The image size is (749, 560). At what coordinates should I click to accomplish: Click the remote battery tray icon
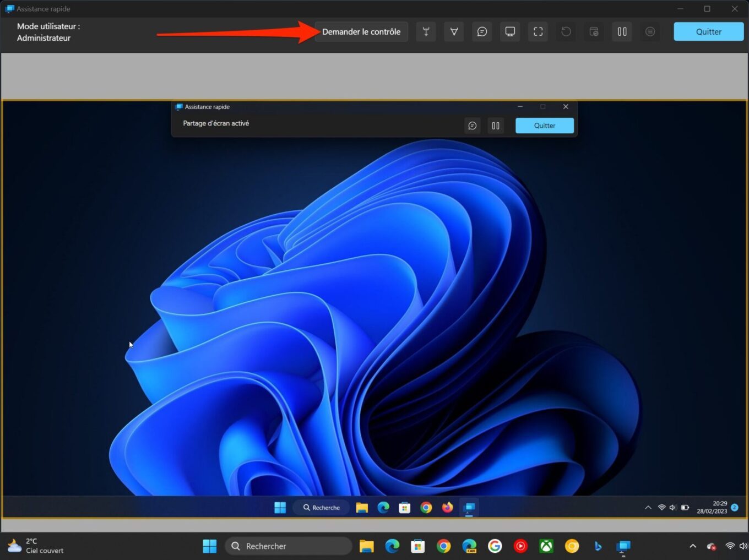685,508
